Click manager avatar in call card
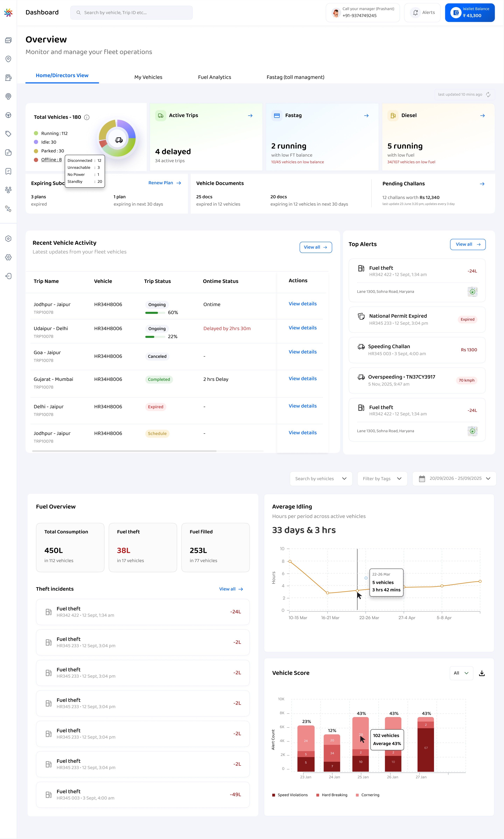This screenshot has height=839, width=504. point(336,13)
